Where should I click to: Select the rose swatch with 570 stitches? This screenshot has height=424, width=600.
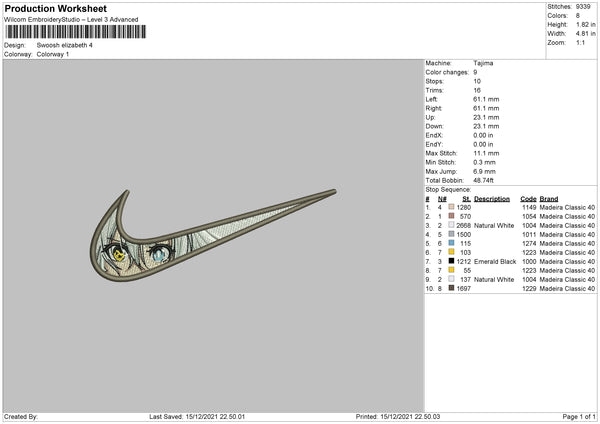(x=451, y=216)
